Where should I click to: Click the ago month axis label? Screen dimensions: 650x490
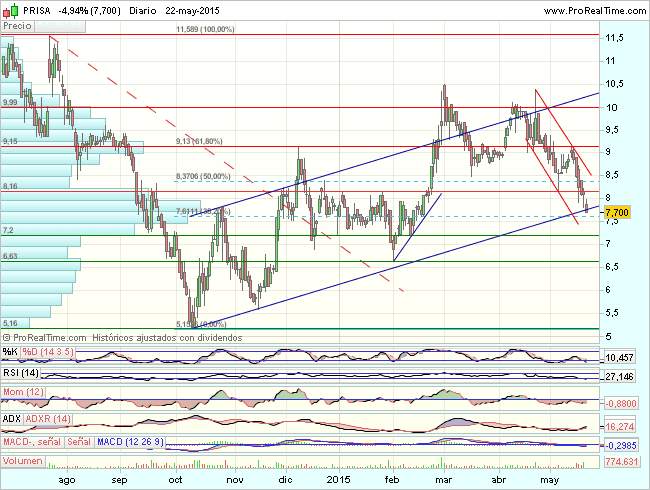(67, 480)
